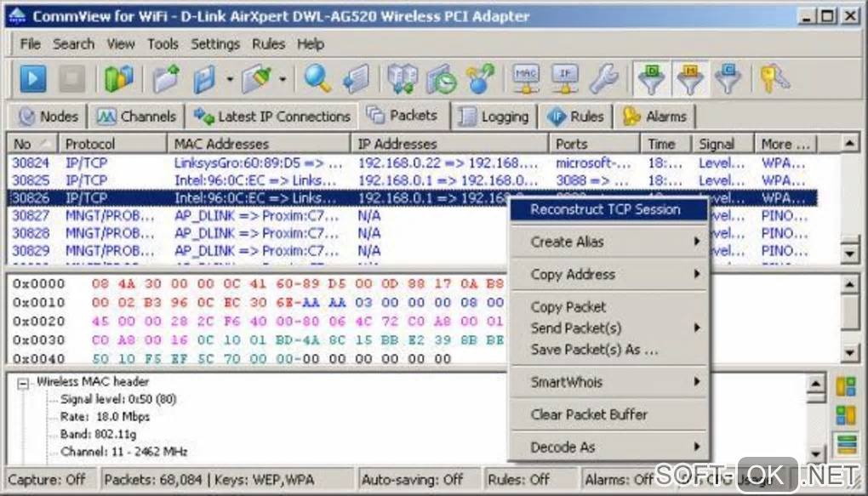Screen dimensions: 868x496
Task: Toggle the Management packets funnel filter
Action: pyautogui.click(x=690, y=78)
